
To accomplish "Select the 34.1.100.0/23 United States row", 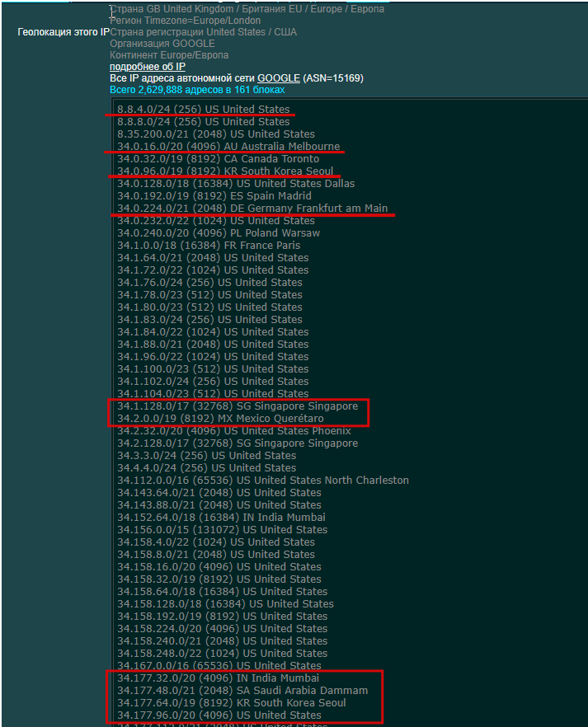I will (x=213, y=369).
